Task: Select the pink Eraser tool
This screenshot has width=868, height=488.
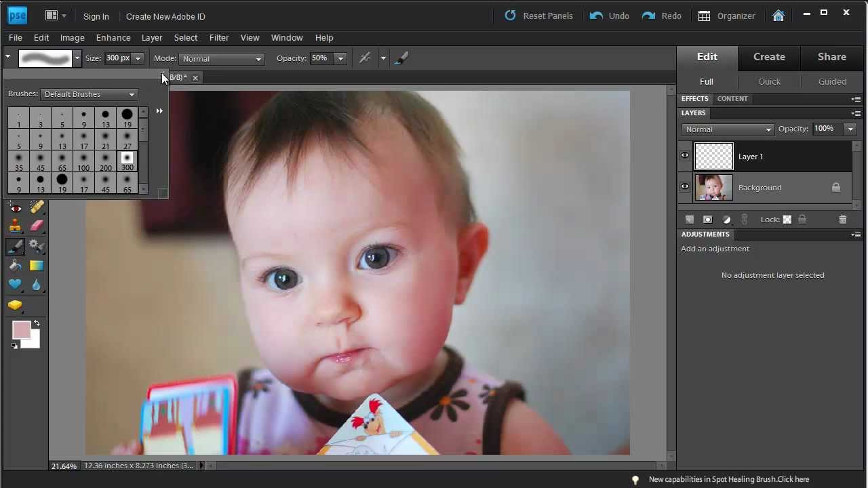Action: point(37,226)
